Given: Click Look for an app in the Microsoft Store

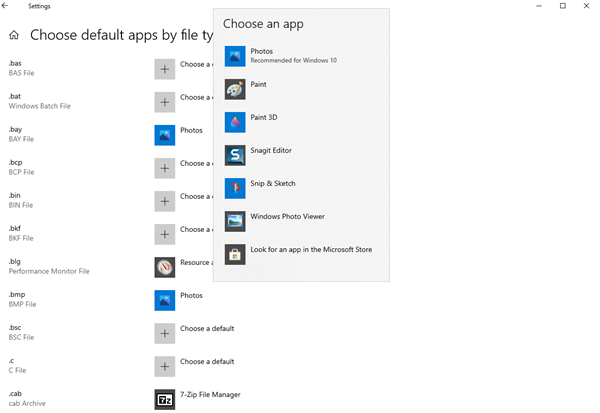Looking at the screenshot, I should click(301, 255).
